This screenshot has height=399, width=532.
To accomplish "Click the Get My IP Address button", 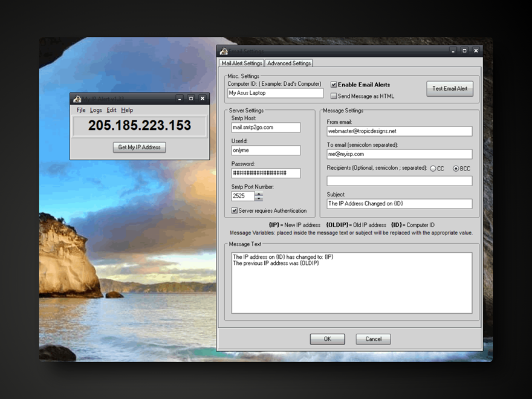I will [139, 148].
